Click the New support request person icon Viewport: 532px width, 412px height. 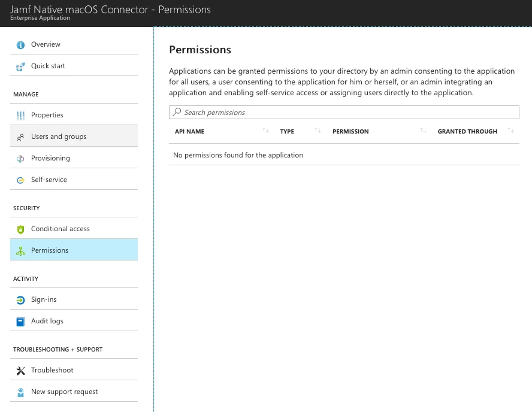[x=20, y=392]
